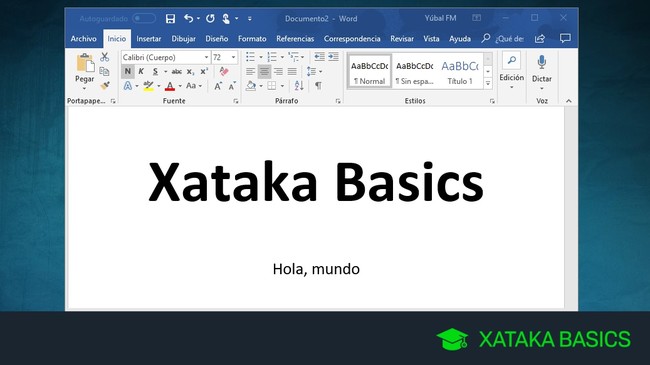Toggle the Autoguardado switch

143,19
